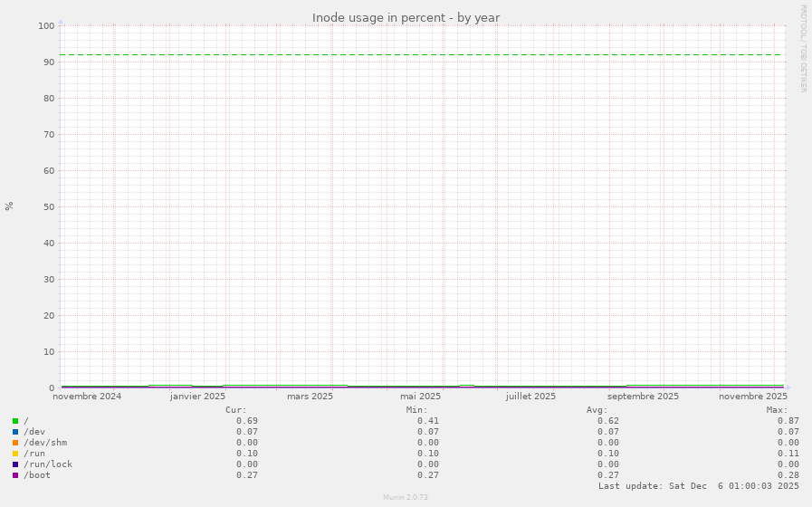Click the 'septembre 2025' x-axis label
The width and height of the screenshot is (812, 507).
click(643, 397)
